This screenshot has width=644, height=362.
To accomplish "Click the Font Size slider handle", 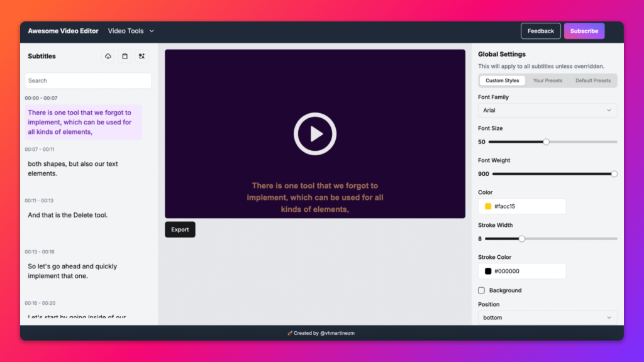I will click(x=546, y=142).
